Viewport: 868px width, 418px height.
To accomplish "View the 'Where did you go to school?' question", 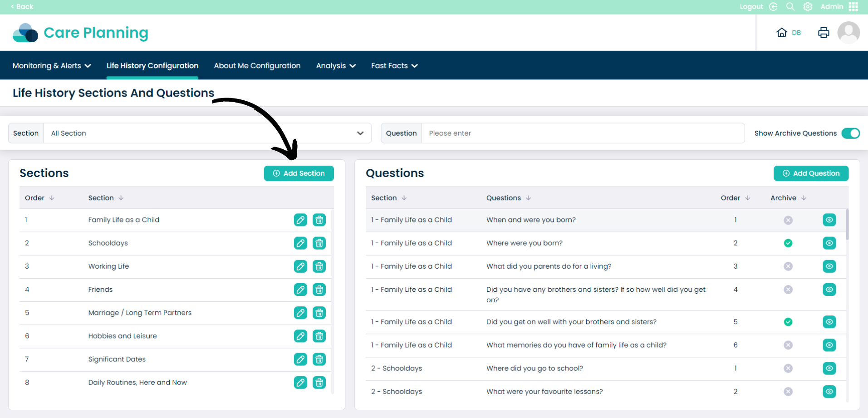I will [x=829, y=369].
